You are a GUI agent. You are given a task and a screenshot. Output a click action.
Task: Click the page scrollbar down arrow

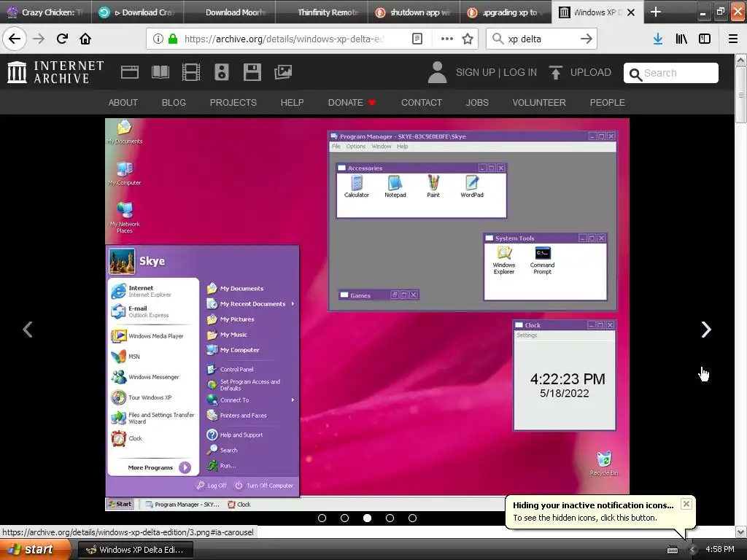pos(740,532)
